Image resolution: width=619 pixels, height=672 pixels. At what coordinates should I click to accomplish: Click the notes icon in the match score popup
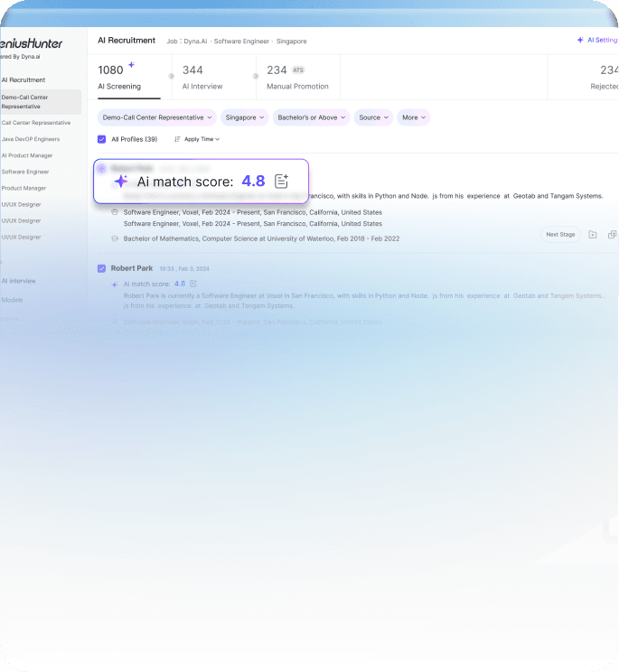281,182
